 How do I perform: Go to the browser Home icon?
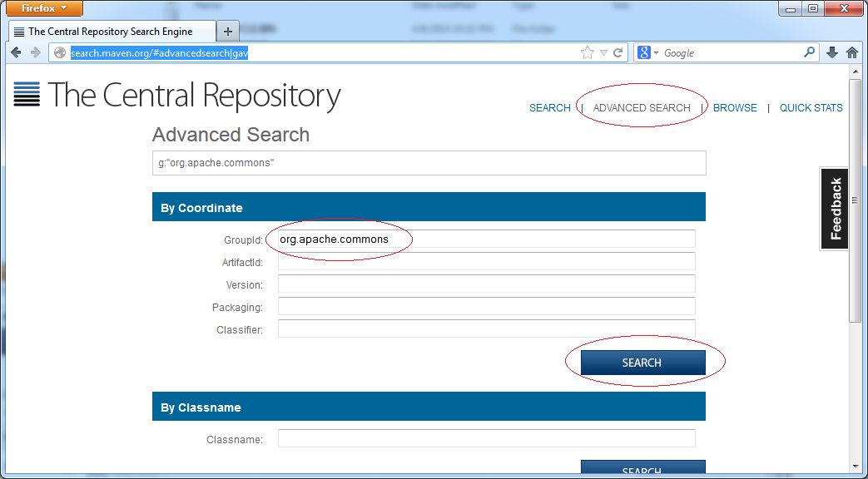[852, 52]
